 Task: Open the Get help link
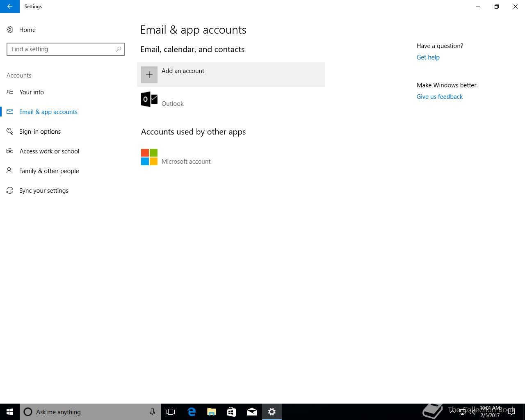pyautogui.click(x=428, y=57)
